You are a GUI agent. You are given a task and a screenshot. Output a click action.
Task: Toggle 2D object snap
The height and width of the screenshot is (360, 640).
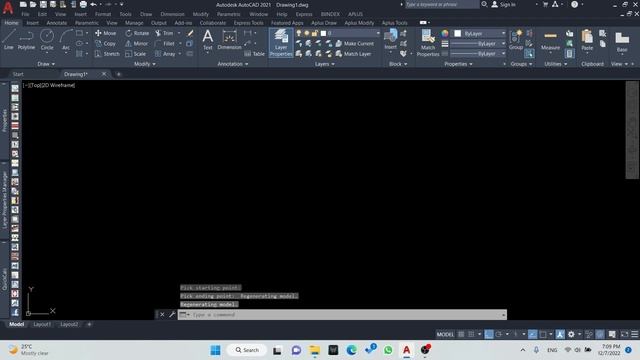[543, 334]
